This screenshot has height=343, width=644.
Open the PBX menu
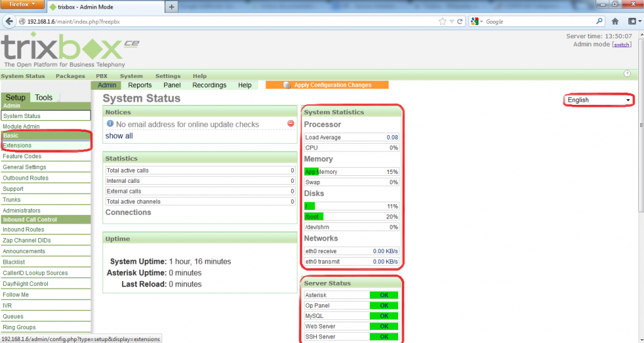(x=101, y=76)
